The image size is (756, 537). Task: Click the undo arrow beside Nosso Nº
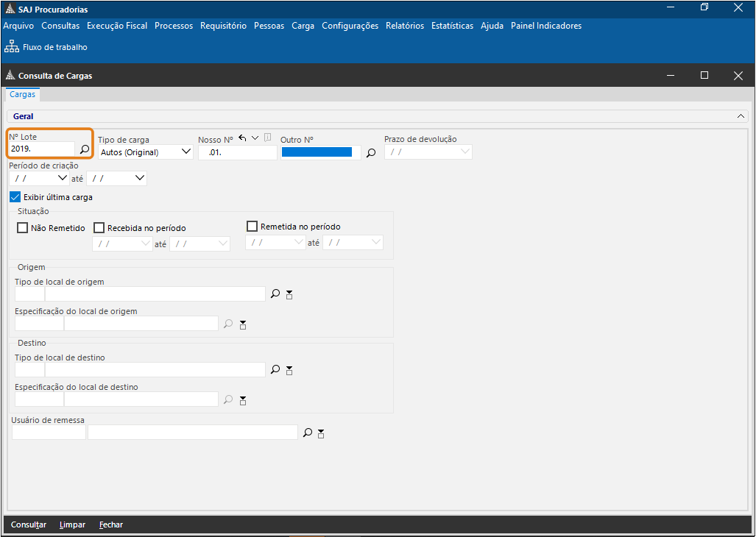click(242, 138)
